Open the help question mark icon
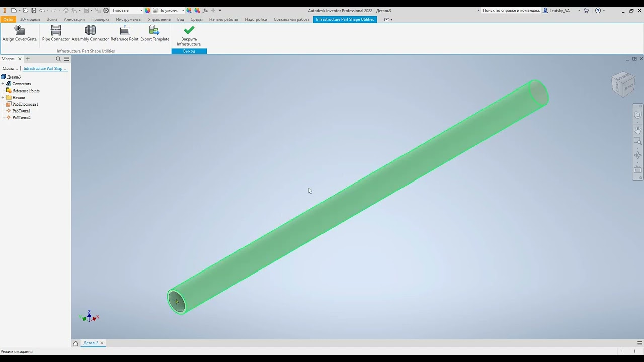This screenshot has width=644, height=362. coord(598,10)
